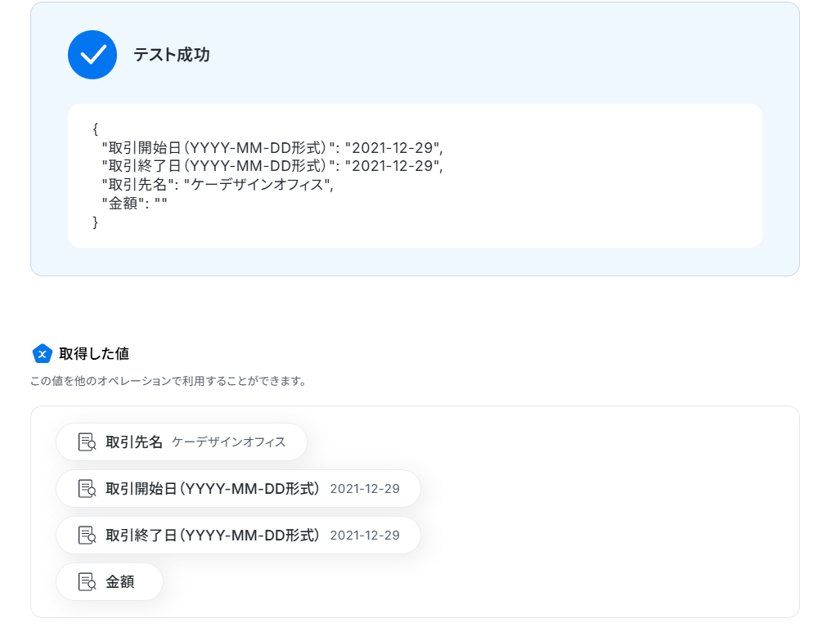Screen dimensions: 840x632
Task: Click the description text about using values
Action: (x=168, y=381)
